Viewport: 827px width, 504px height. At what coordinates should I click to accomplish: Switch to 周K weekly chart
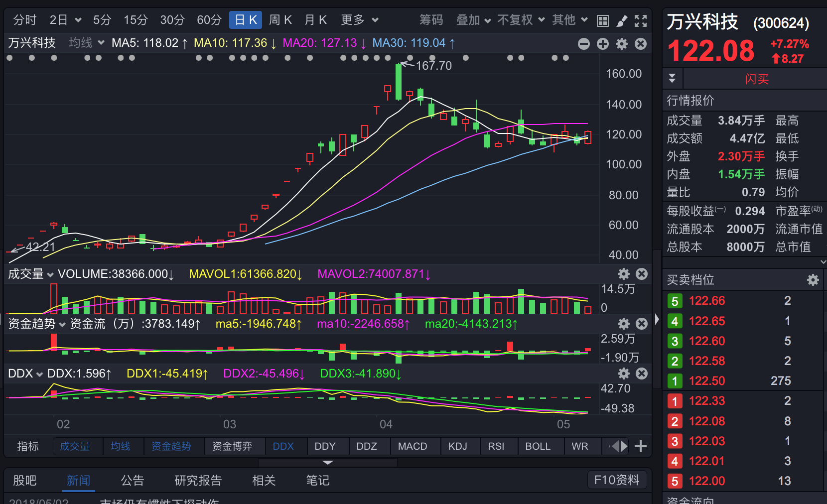click(280, 20)
